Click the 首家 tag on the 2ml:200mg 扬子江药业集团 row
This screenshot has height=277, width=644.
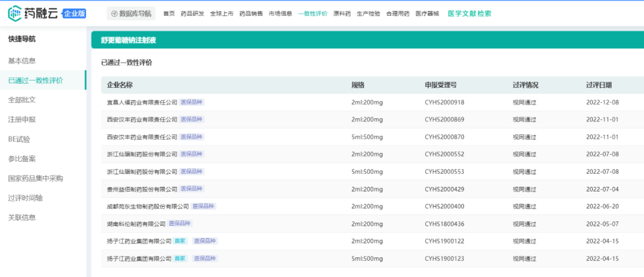180,241
